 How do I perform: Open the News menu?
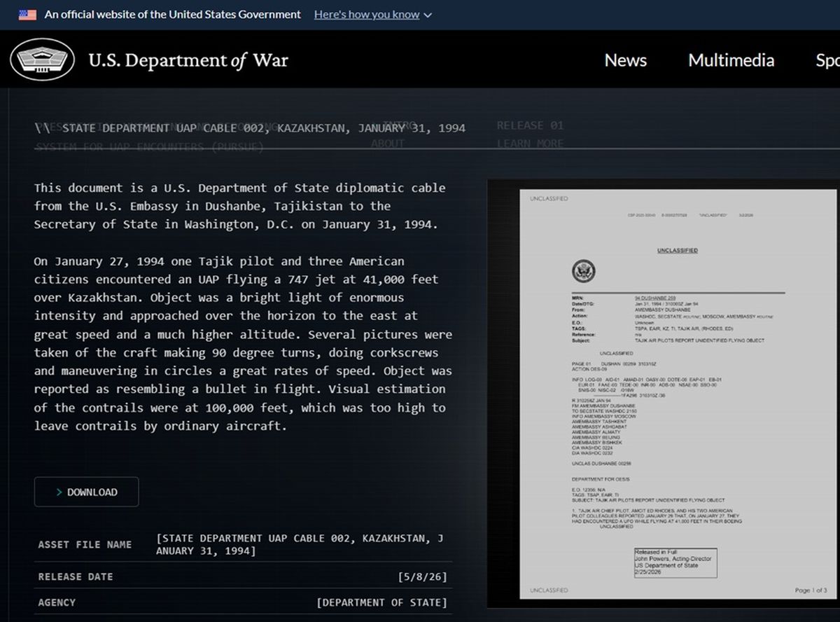tap(625, 60)
